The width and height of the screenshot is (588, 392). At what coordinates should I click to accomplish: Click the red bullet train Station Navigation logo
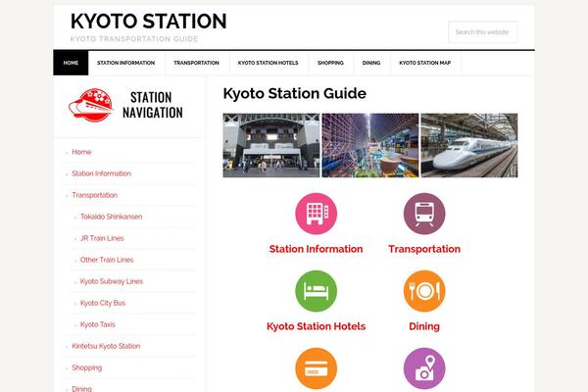coord(91,106)
